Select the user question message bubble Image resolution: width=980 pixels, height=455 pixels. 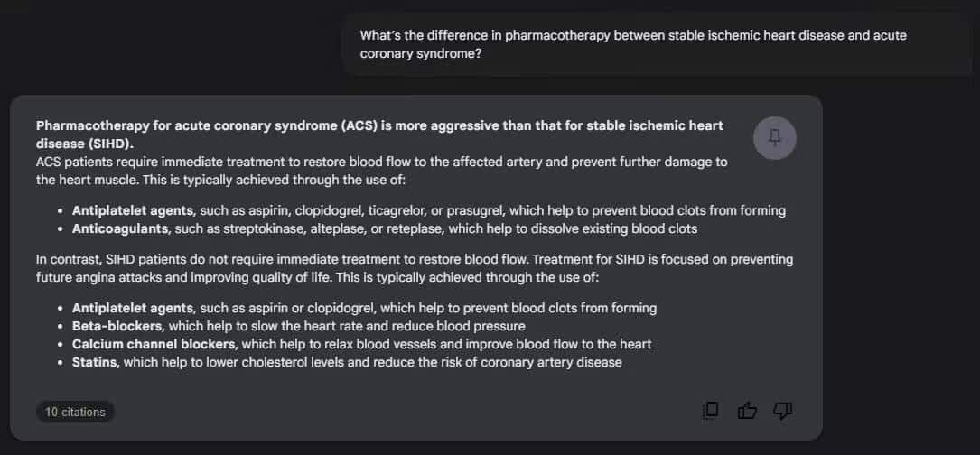pos(632,44)
